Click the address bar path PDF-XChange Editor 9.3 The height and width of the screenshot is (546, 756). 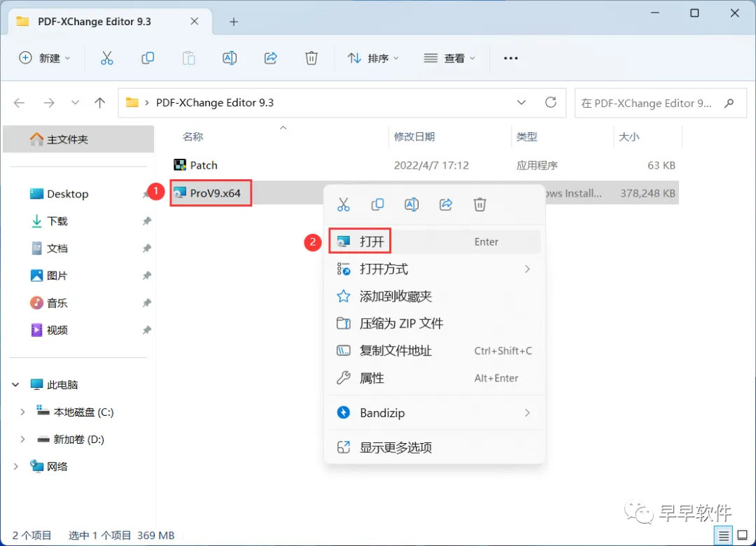point(215,103)
